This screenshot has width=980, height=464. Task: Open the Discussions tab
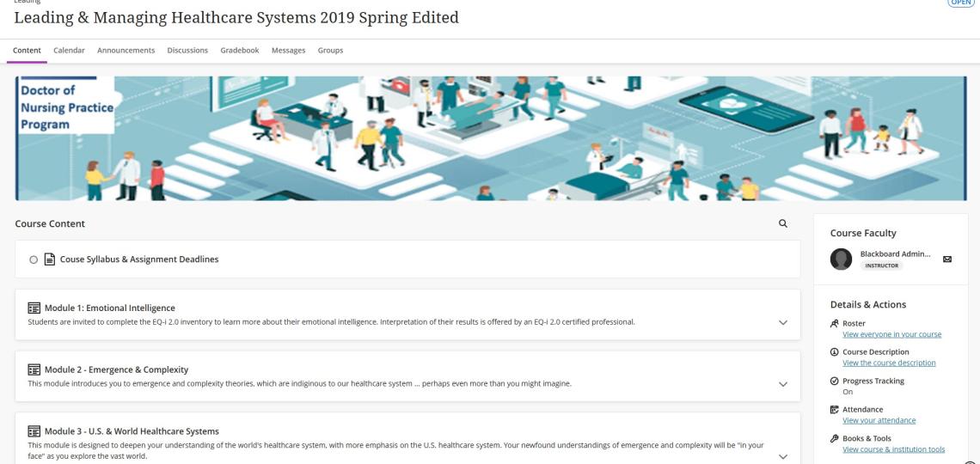point(187,50)
